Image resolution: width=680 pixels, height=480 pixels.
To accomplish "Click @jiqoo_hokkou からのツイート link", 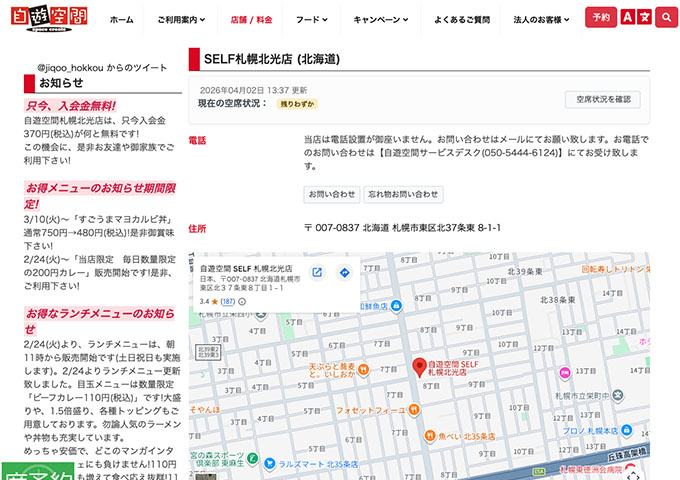I will (x=102, y=67).
